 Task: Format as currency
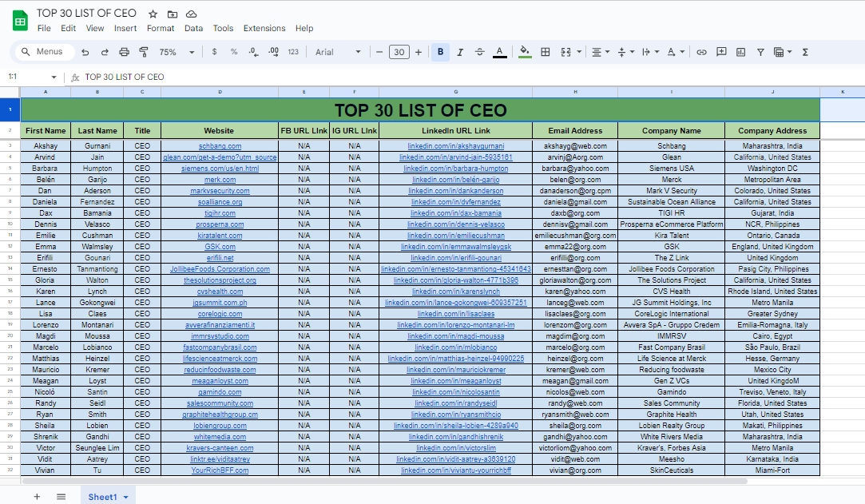click(x=214, y=52)
